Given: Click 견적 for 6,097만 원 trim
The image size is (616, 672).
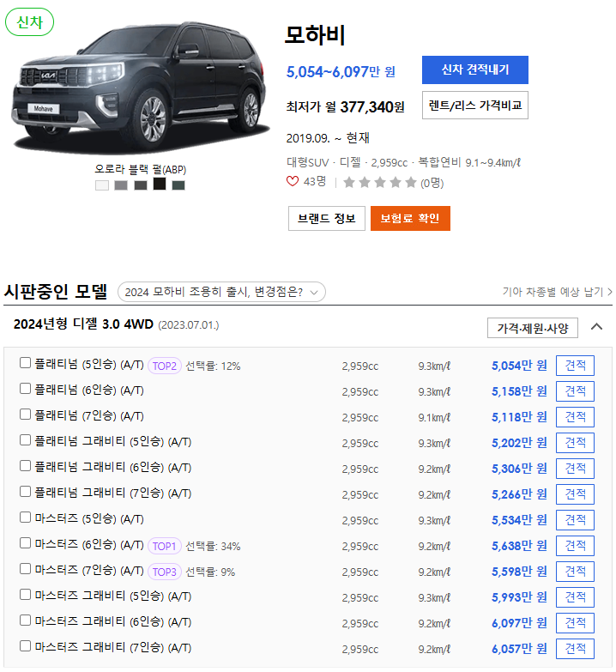Looking at the screenshot, I should tap(575, 623).
